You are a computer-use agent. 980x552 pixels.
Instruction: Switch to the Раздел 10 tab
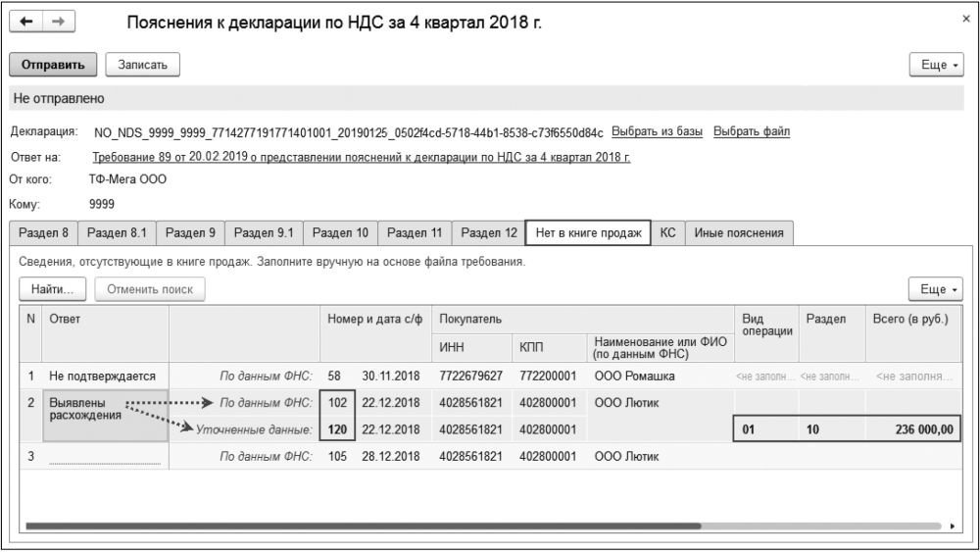341,233
